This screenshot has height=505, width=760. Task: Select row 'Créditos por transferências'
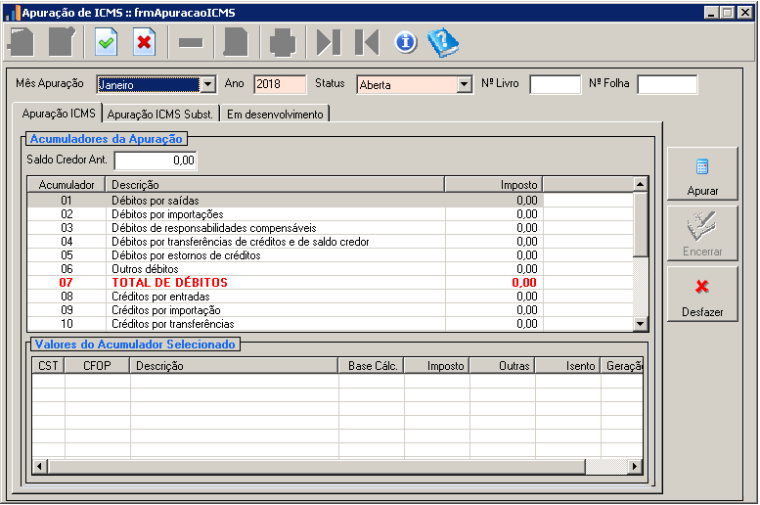[330, 324]
